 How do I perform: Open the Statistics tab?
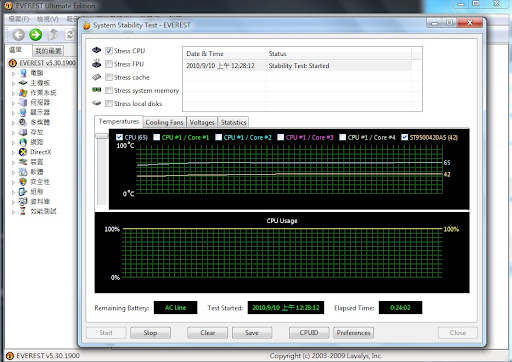[233, 122]
